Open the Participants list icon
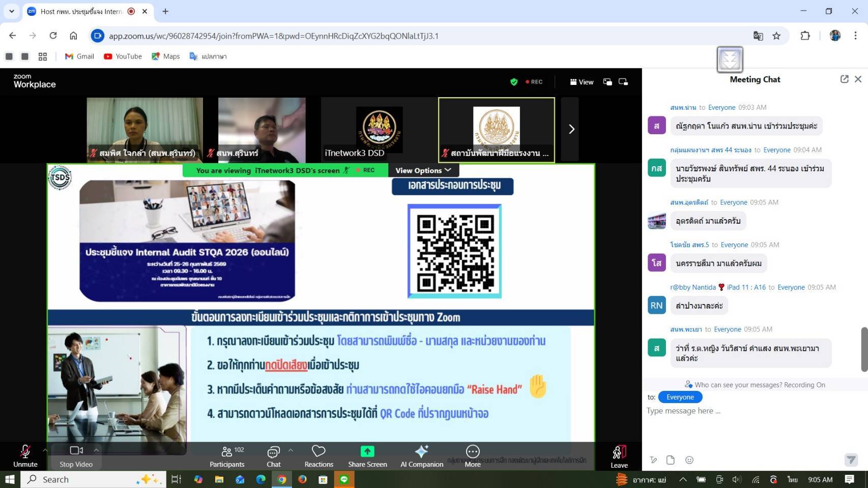Viewport: 868px width, 488px height. [227, 452]
